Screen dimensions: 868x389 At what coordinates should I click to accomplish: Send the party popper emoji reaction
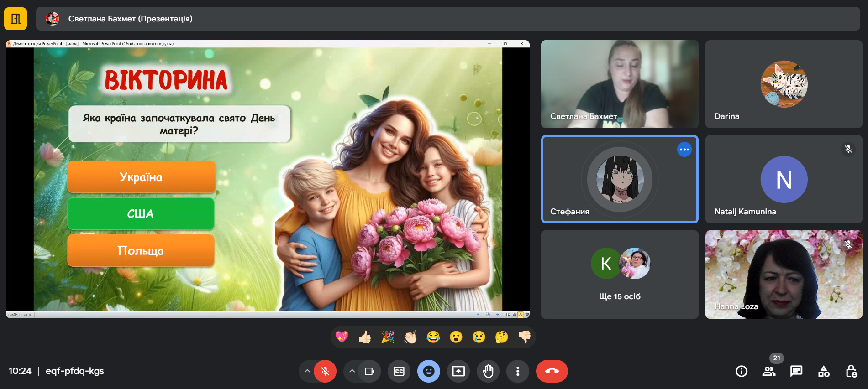[388, 337]
